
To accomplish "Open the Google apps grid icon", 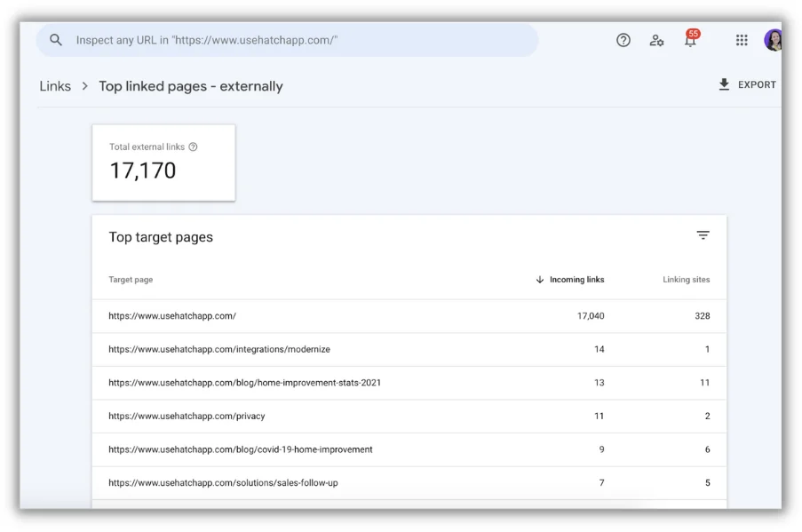I will [742, 40].
